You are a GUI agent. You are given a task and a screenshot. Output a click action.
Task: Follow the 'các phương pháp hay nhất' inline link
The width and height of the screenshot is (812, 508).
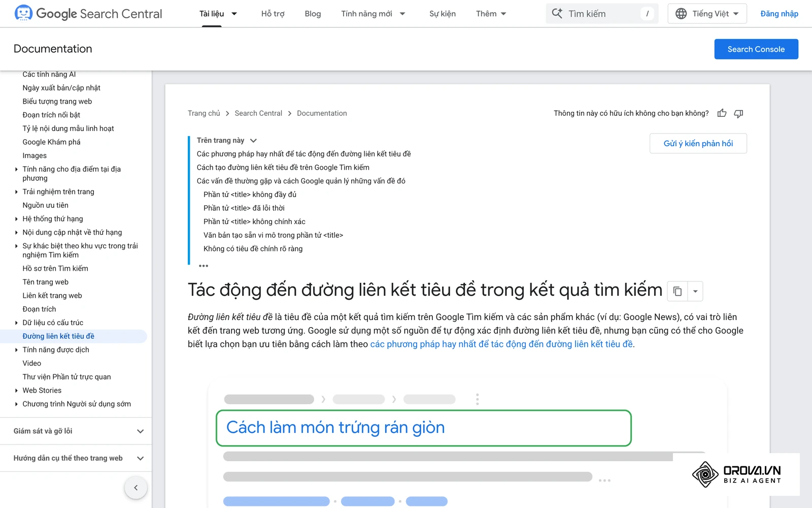(x=501, y=344)
